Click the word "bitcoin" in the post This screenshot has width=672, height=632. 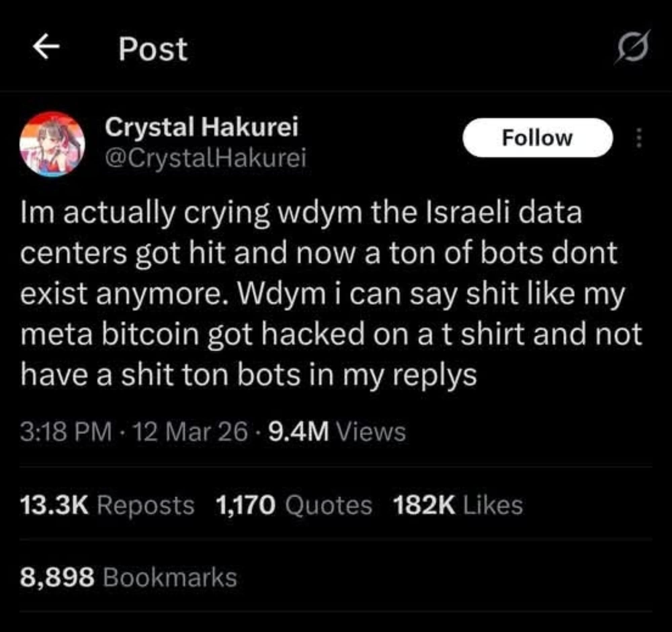151,334
